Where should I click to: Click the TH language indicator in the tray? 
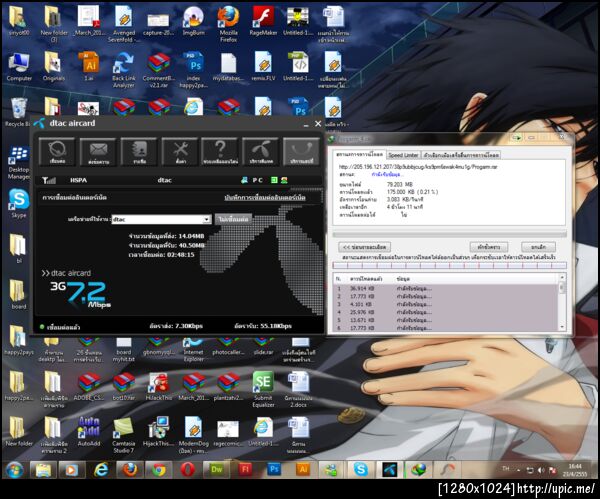pos(506,469)
